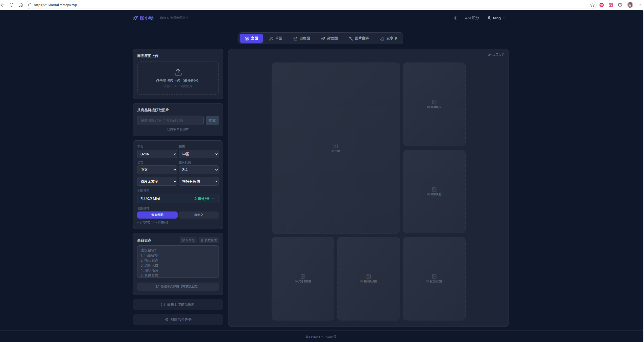Viewport: 644px width, 342px height.
Task: Click the 请先上传商品图片 button
Action: 178,305
